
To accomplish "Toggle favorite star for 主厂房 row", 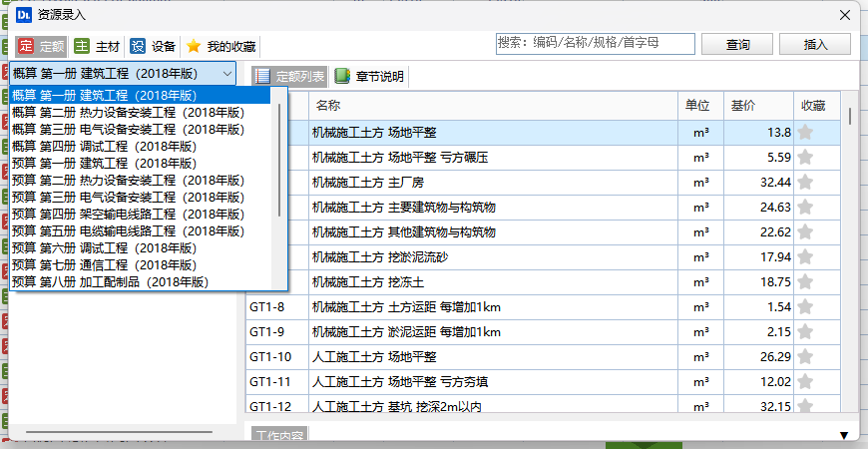I will [x=805, y=183].
